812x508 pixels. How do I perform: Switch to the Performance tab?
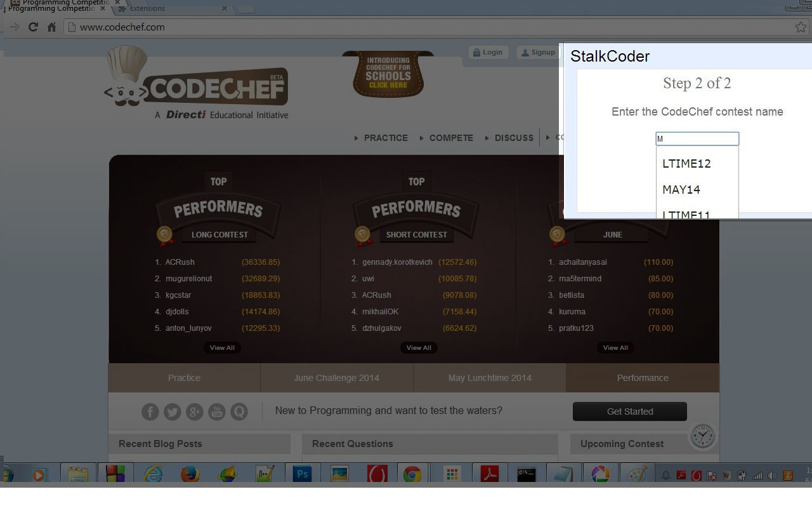tap(643, 378)
